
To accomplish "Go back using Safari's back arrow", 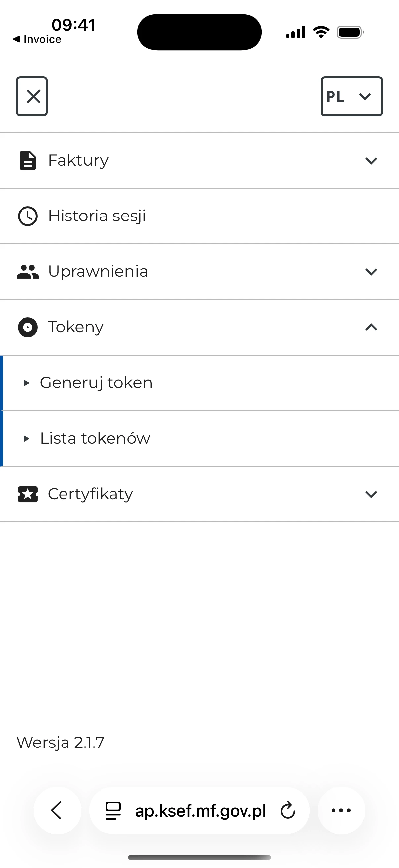I will pyautogui.click(x=57, y=810).
